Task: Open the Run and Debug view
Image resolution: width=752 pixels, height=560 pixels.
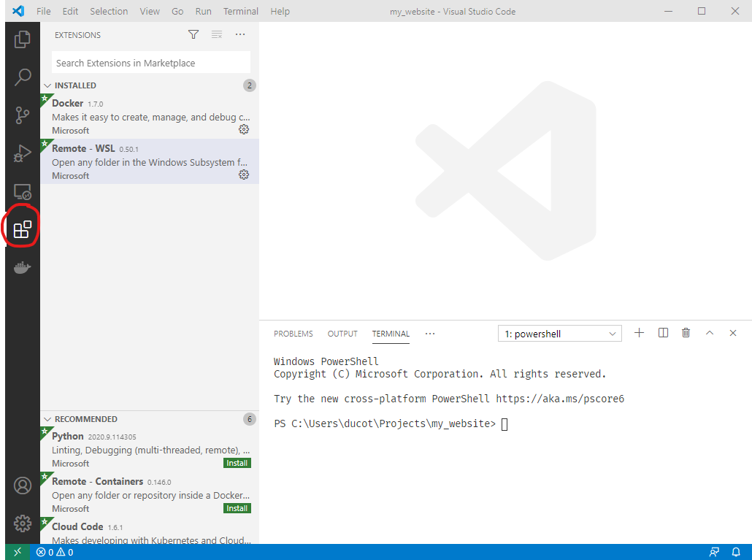Action: click(23, 153)
